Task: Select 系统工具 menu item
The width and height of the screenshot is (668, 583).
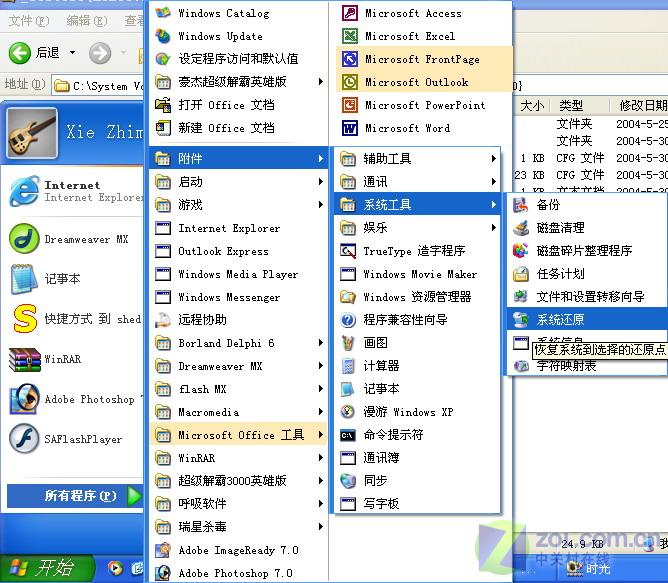Action: tap(417, 205)
